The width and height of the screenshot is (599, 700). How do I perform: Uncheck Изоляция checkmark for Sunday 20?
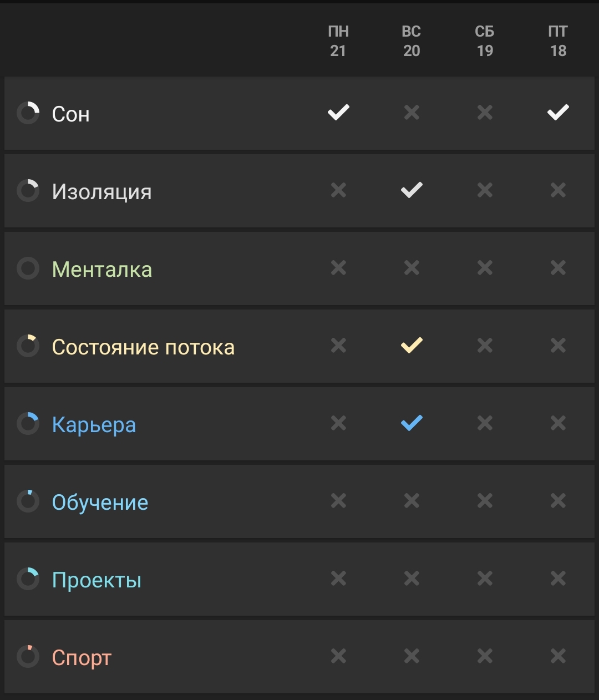[x=412, y=190]
